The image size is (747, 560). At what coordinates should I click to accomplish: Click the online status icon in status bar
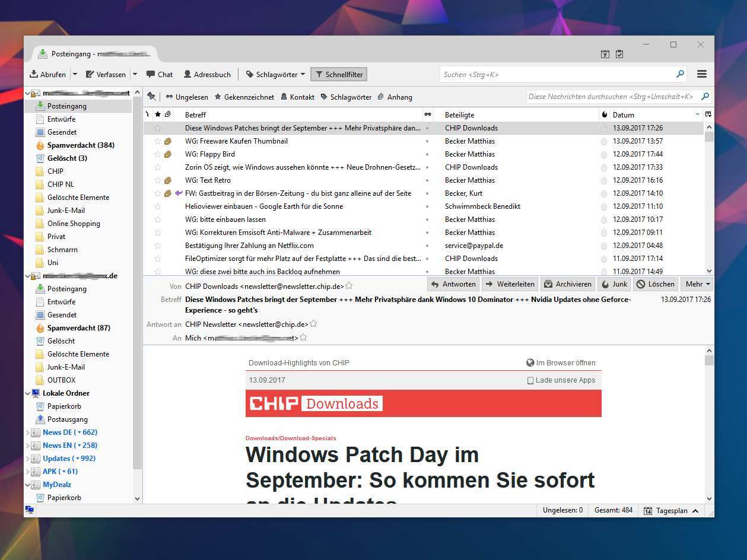tap(29, 510)
